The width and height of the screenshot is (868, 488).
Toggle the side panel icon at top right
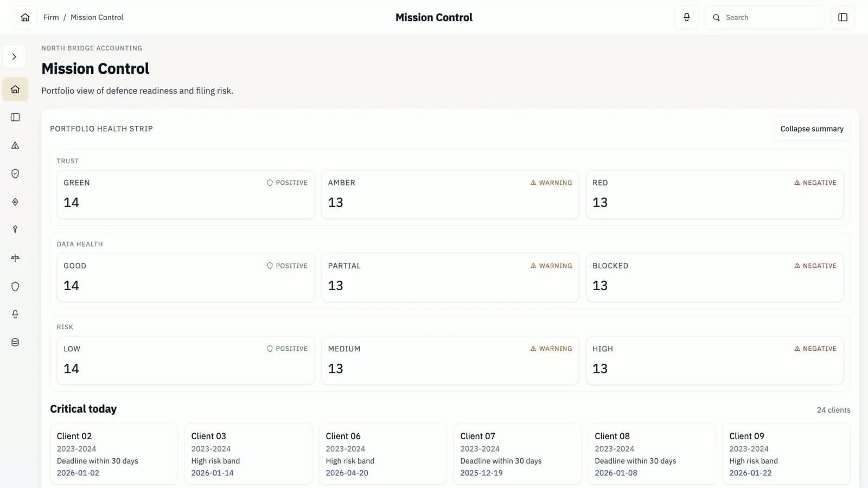(843, 17)
